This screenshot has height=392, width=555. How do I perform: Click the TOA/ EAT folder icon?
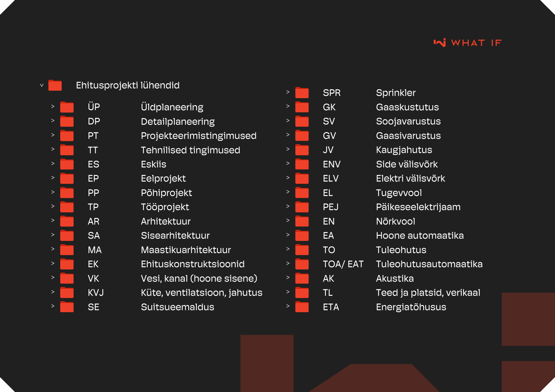[x=302, y=264]
